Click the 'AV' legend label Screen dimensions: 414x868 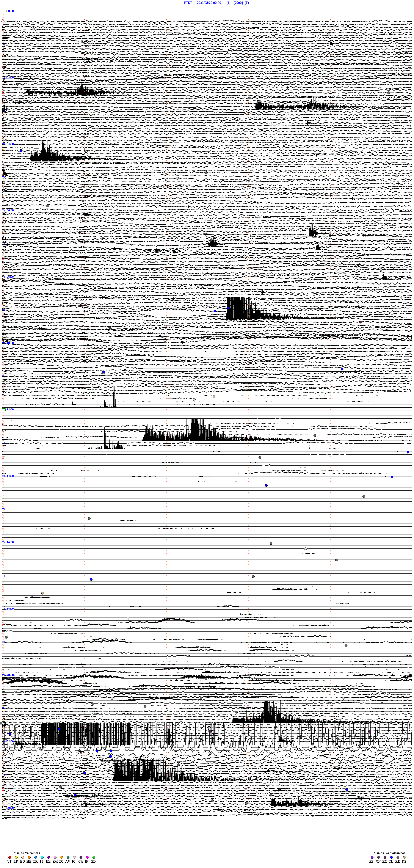tap(68, 862)
